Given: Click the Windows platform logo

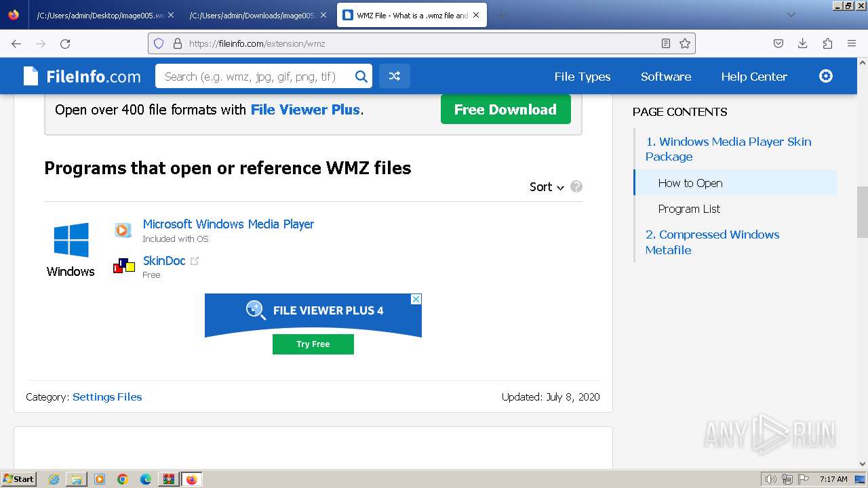Looking at the screenshot, I should coord(71,240).
